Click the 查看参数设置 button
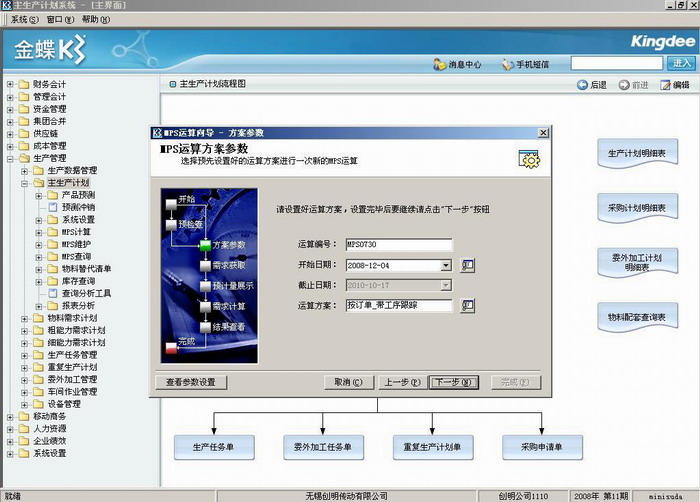The width and height of the screenshot is (700, 502). [191, 382]
